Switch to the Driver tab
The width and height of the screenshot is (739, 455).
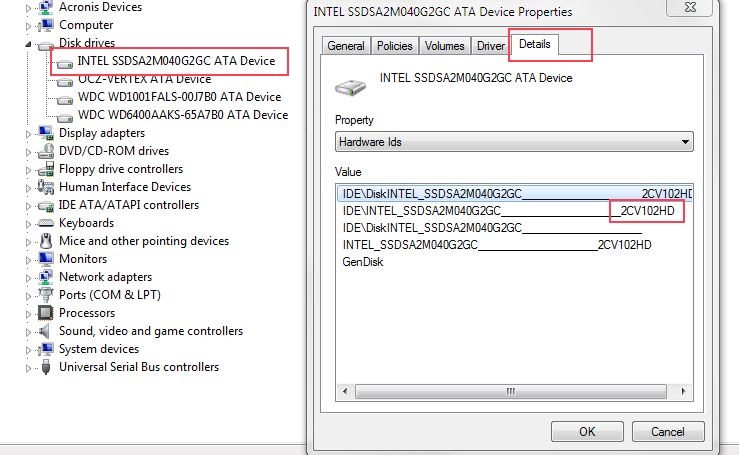click(491, 46)
